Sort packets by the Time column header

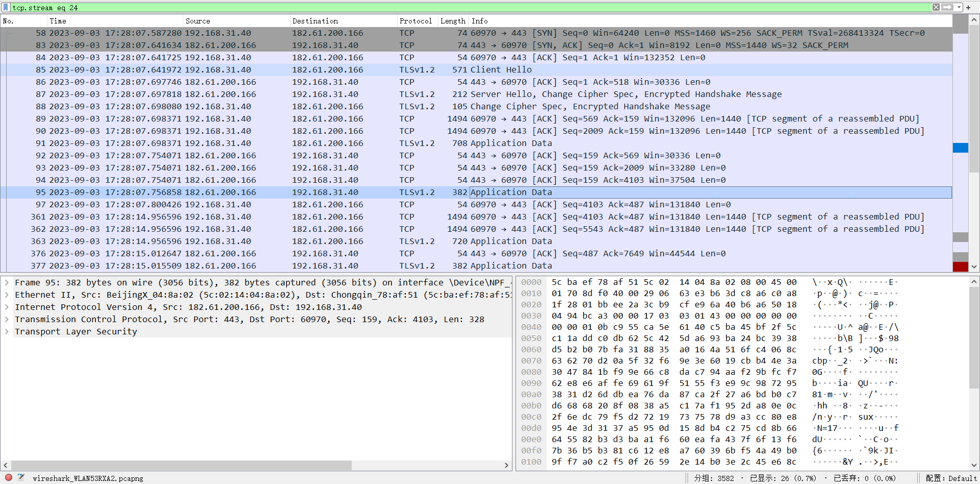point(115,21)
